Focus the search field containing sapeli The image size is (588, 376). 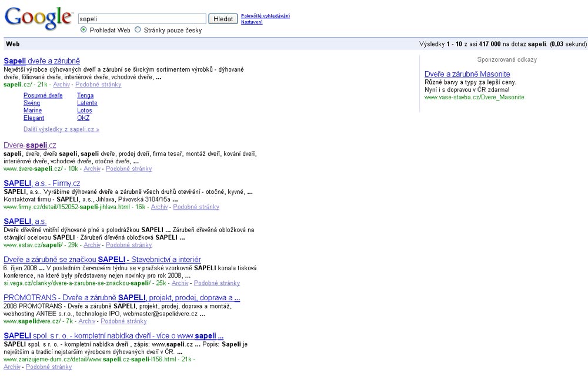pos(142,19)
